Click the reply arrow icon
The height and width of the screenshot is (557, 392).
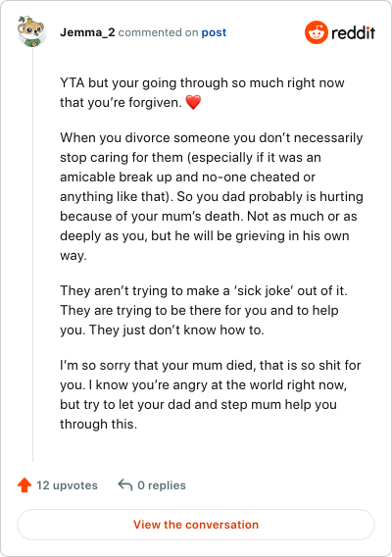tap(125, 484)
